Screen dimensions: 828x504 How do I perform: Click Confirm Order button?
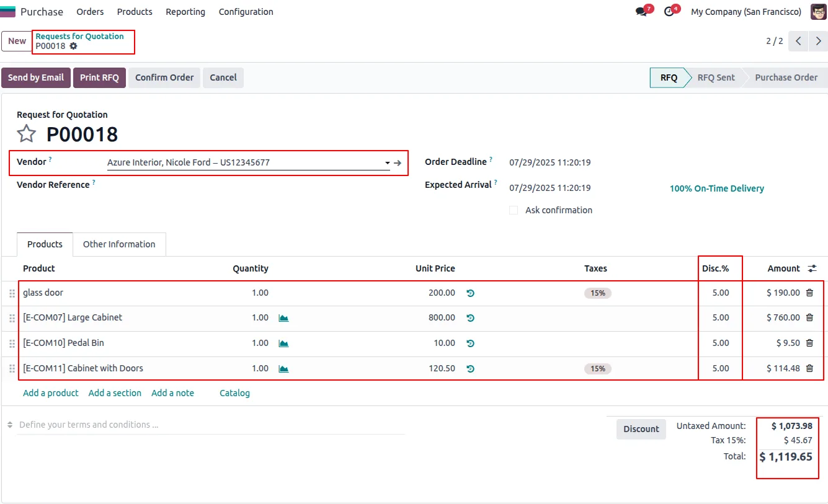164,77
